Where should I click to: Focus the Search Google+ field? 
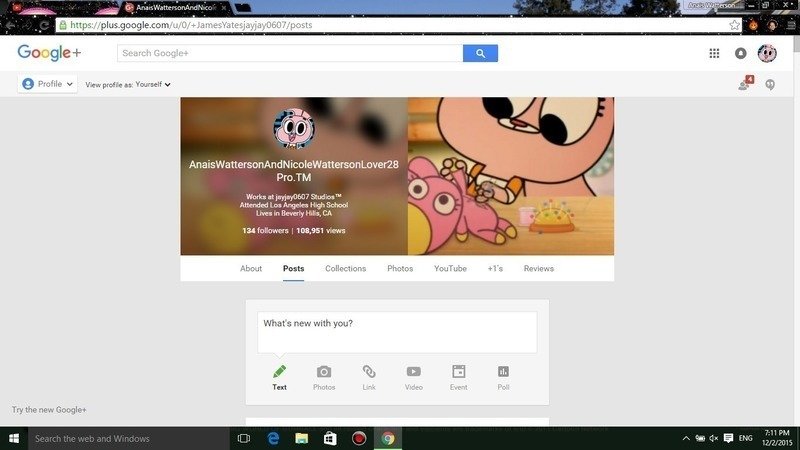pyautogui.click(x=289, y=54)
